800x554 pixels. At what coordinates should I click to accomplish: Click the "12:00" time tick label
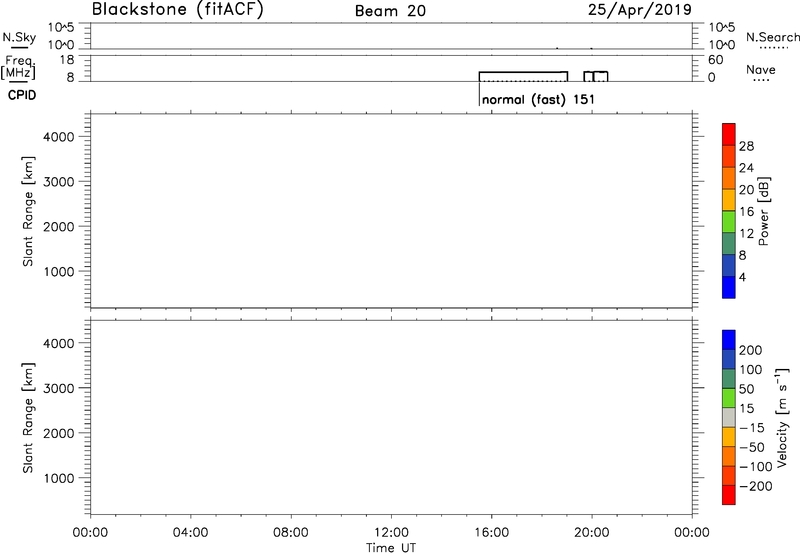(x=391, y=533)
